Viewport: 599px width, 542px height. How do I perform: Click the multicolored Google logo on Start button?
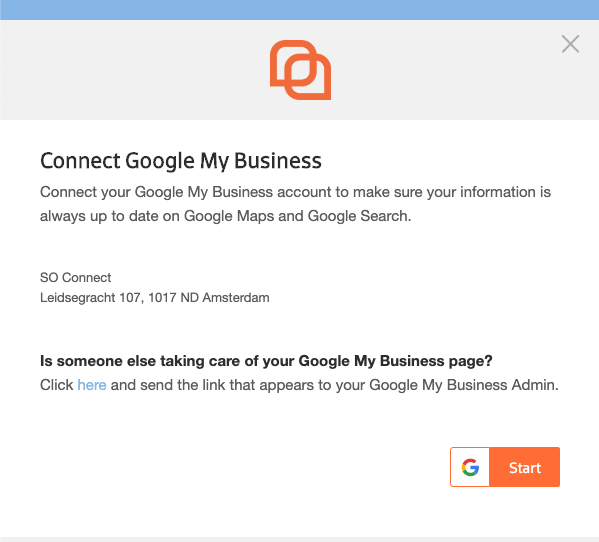(x=470, y=467)
